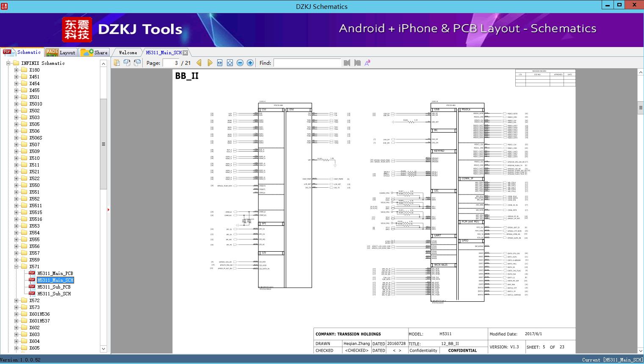Go to the next page arrow
The width and height of the screenshot is (644, 364).
pos(210,63)
